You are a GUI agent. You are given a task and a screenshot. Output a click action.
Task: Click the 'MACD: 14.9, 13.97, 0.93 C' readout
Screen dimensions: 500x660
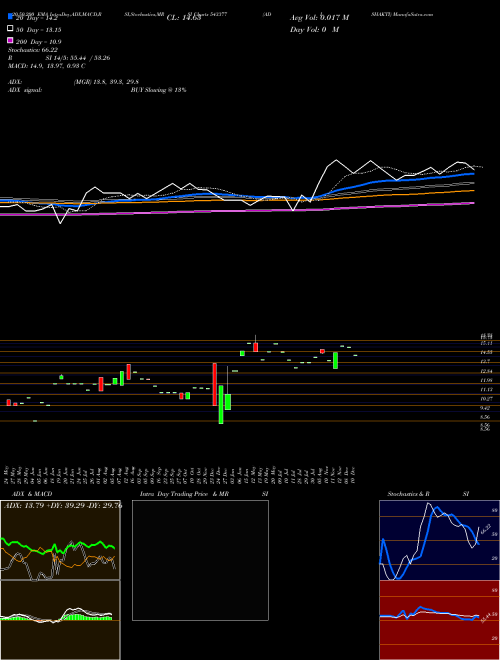[x=47, y=66]
